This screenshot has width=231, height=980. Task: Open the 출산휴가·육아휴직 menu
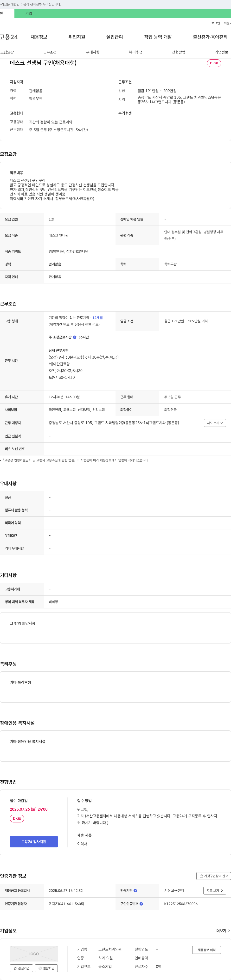(x=210, y=37)
